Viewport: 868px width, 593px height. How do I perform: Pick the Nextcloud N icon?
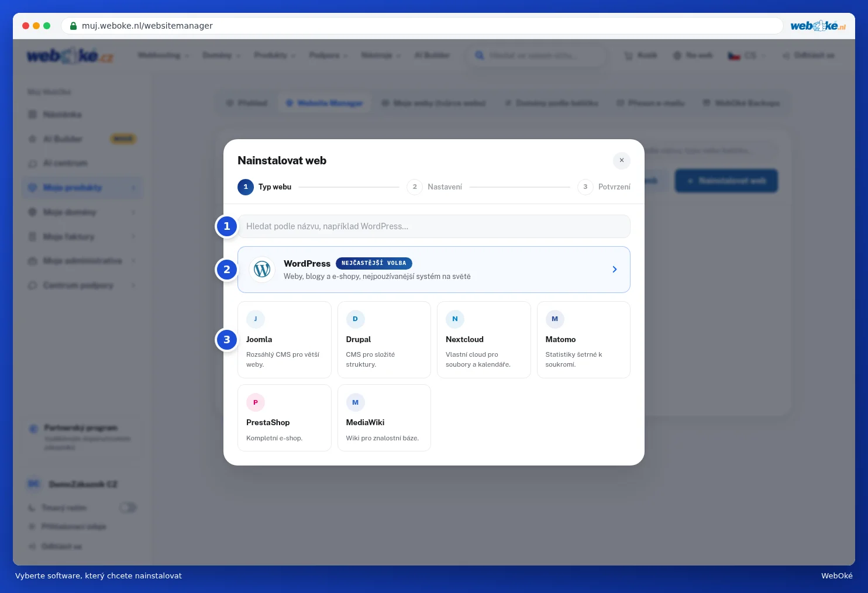coord(455,319)
